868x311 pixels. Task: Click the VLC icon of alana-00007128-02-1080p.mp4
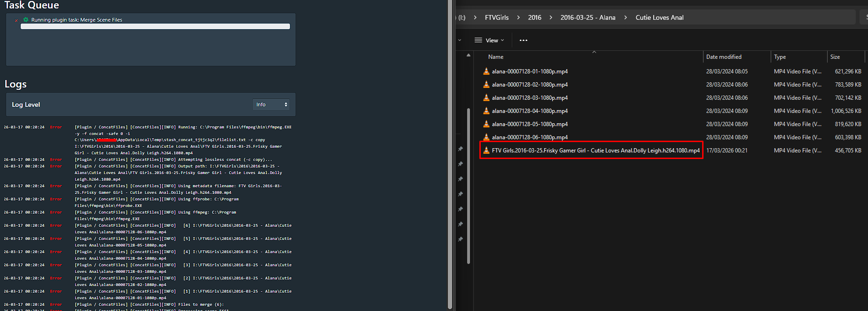[486, 85]
